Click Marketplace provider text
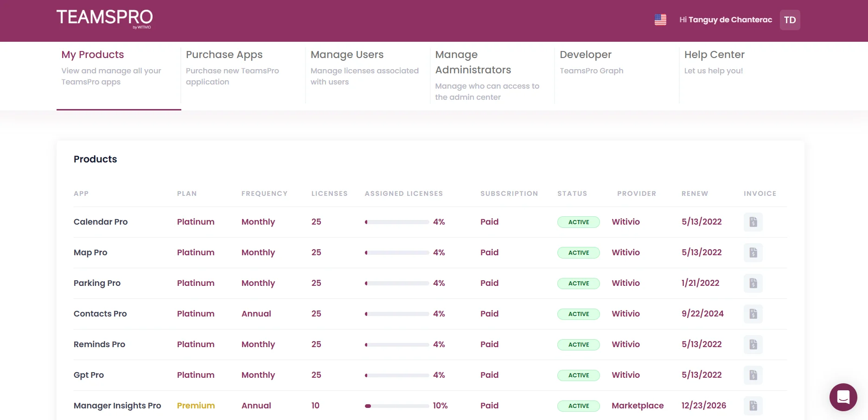Screen dimensions: 868x420 (638, 406)
